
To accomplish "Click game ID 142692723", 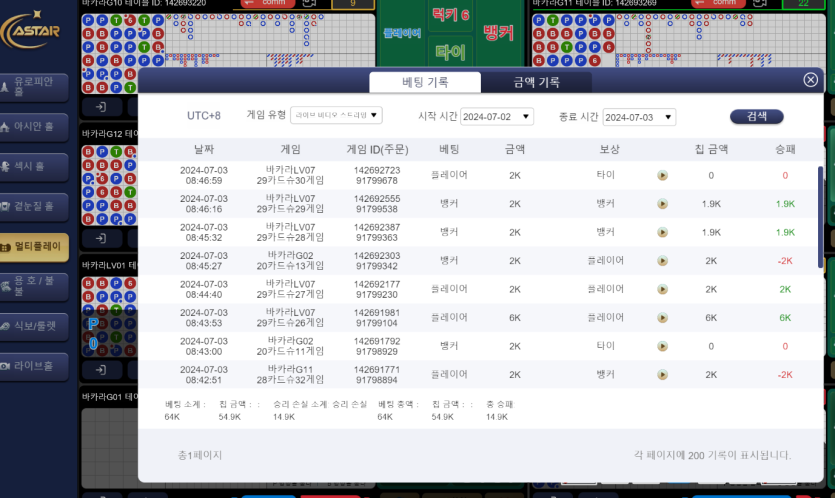I will coord(377,170).
